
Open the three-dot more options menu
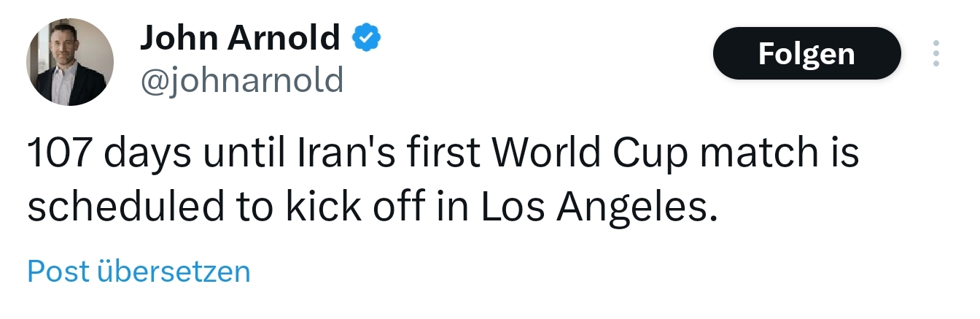(936, 53)
